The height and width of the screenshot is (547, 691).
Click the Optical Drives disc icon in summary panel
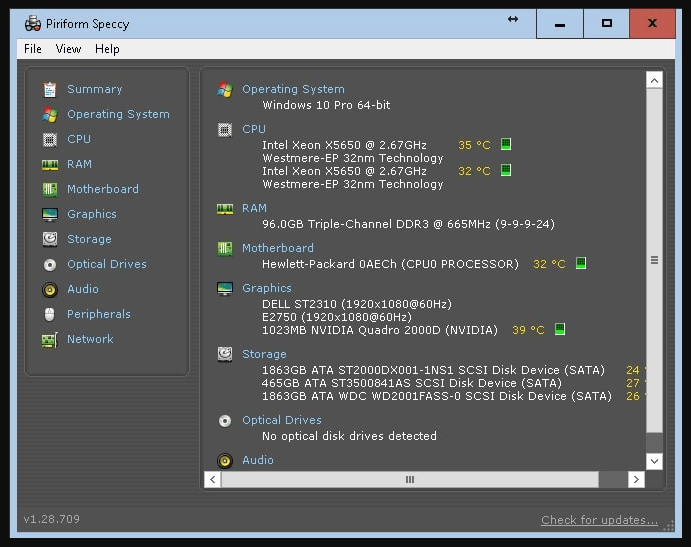click(225, 421)
